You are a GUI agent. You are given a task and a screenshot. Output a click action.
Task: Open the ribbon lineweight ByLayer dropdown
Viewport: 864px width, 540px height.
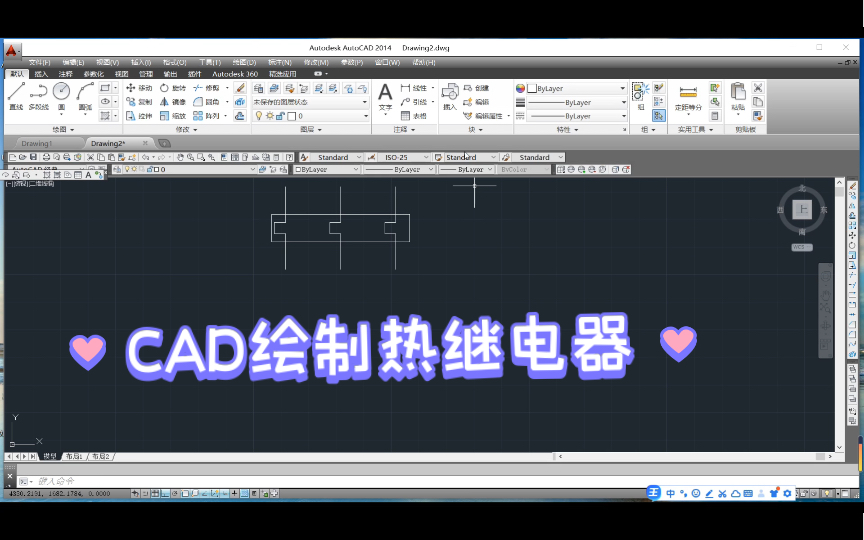(576, 102)
